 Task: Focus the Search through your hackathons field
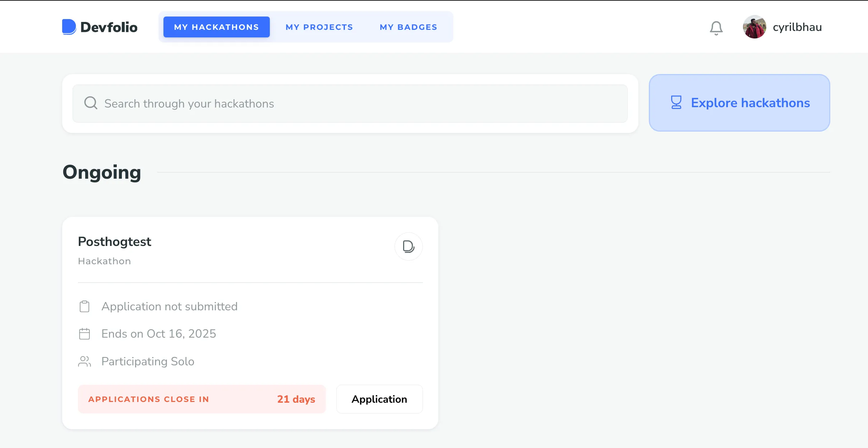(350, 104)
